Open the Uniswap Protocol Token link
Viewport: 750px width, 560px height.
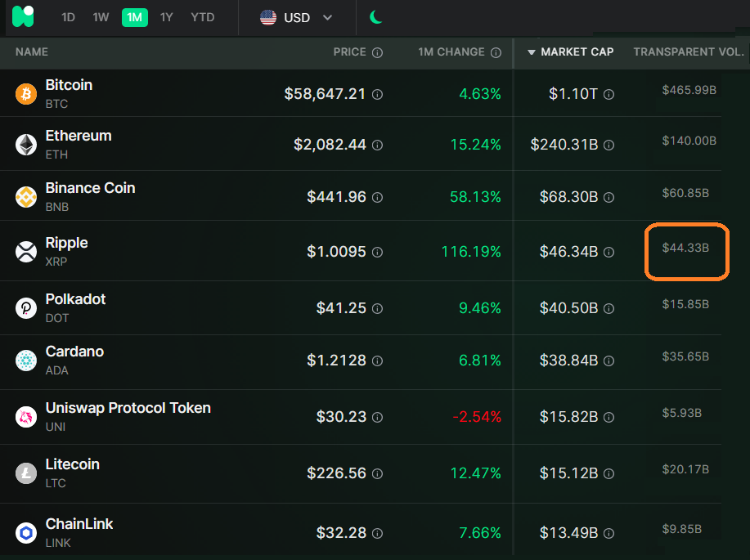click(x=128, y=408)
